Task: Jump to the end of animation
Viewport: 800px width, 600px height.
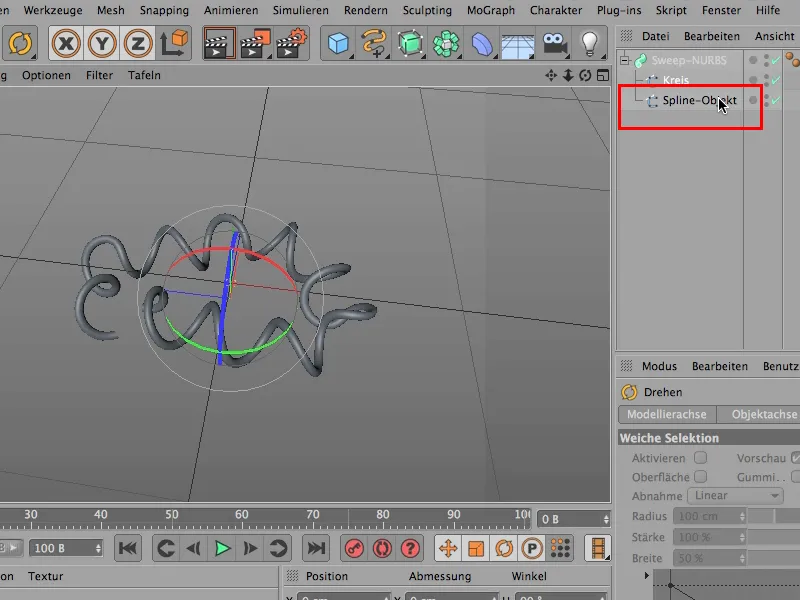Action: pos(316,548)
